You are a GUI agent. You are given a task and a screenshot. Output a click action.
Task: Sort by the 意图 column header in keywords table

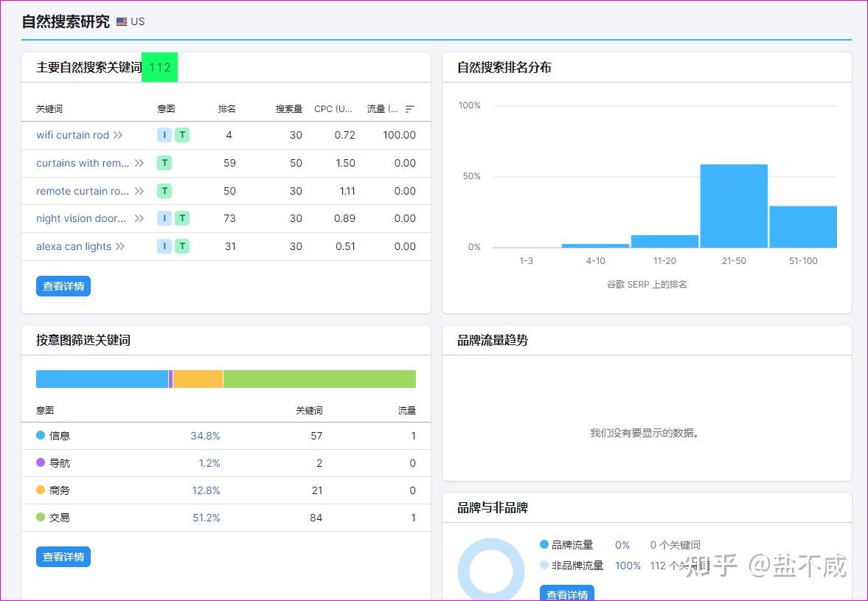pyautogui.click(x=166, y=109)
